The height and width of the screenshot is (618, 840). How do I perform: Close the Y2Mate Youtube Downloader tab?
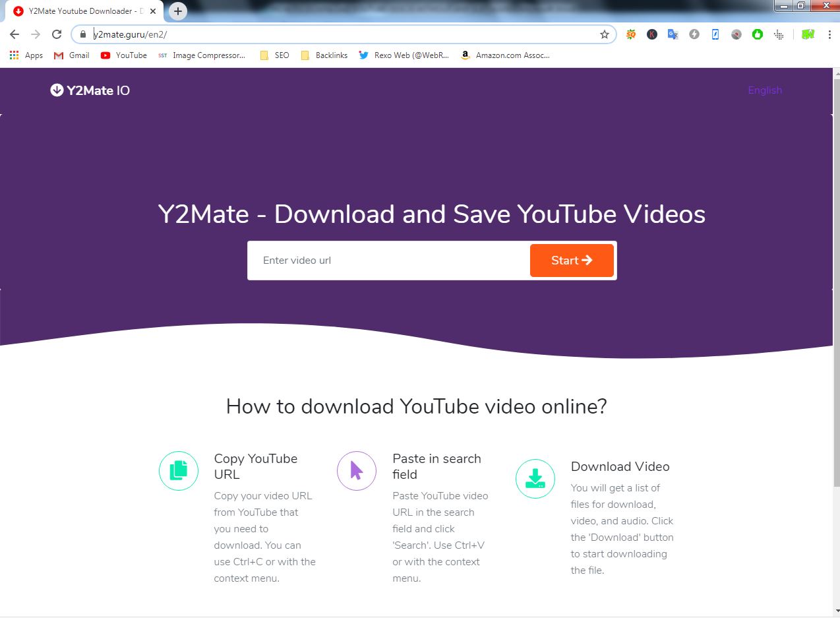coord(153,11)
